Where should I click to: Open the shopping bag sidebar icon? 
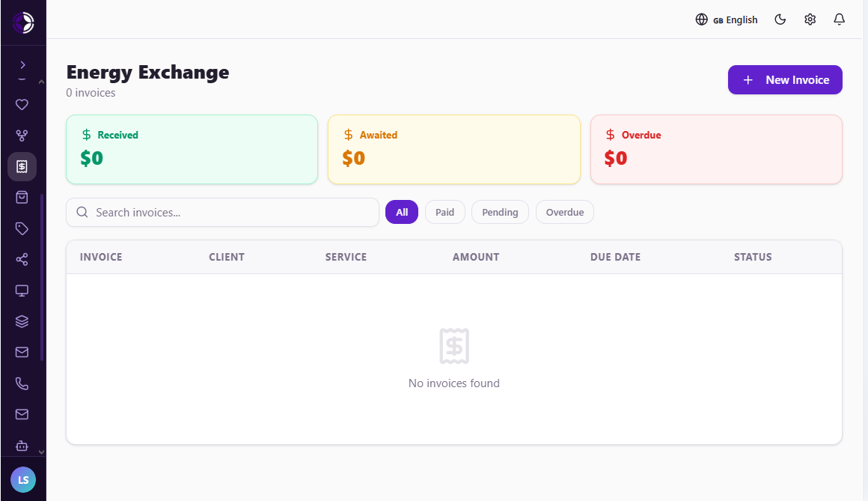(x=22, y=198)
